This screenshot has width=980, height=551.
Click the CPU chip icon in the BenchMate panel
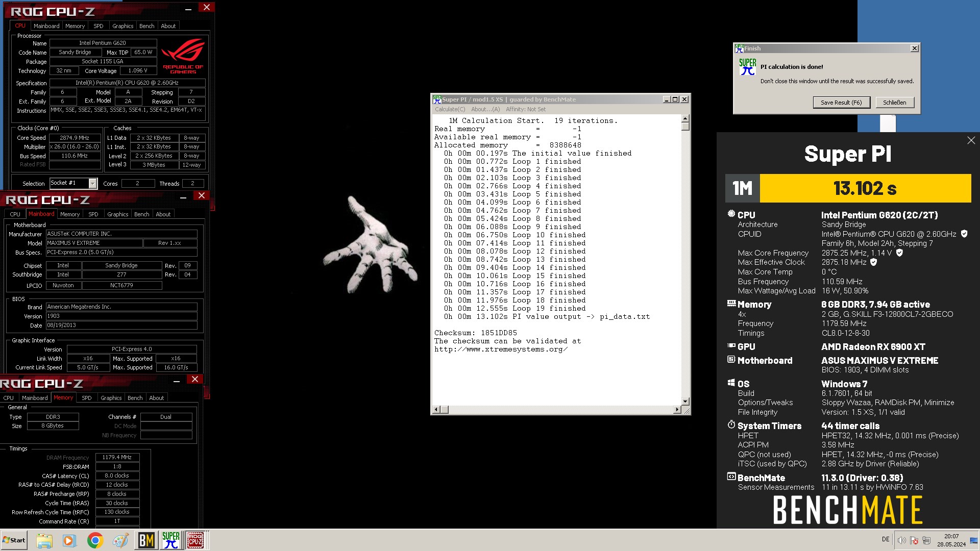tap(731, 214)
